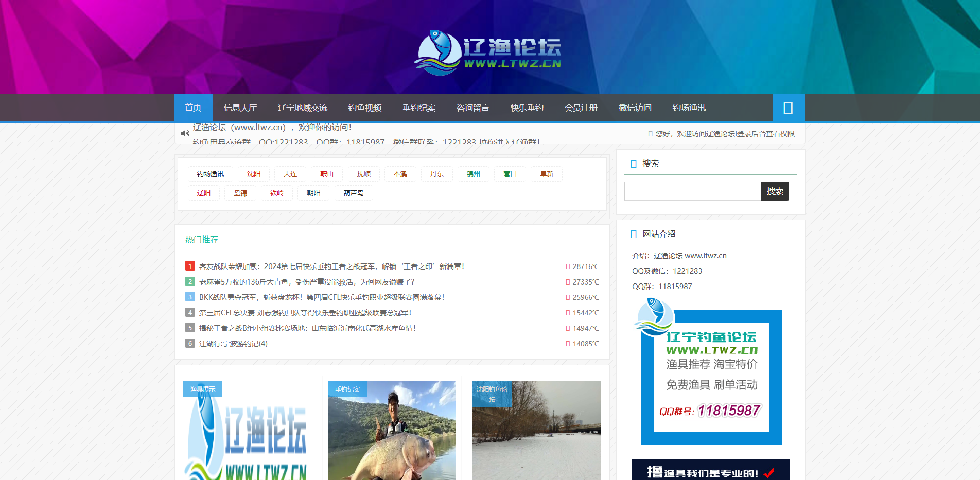Screen dimensions: 980x480
Task: Click the 搜索 search button
Action: pos(774,191)
